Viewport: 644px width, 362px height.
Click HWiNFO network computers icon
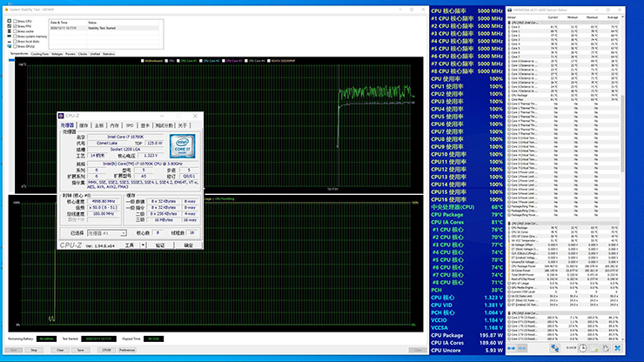tap(554, 348)
